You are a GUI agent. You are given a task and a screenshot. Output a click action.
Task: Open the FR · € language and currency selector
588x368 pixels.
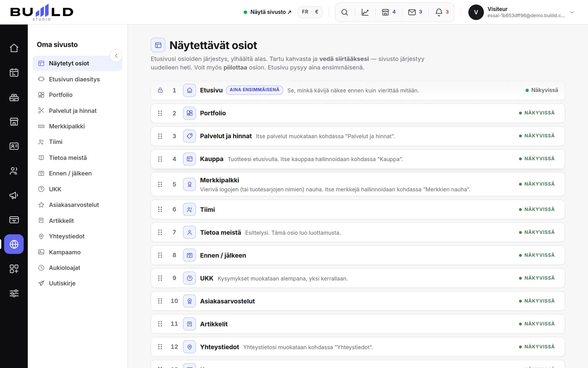click(x=310, y=12)
